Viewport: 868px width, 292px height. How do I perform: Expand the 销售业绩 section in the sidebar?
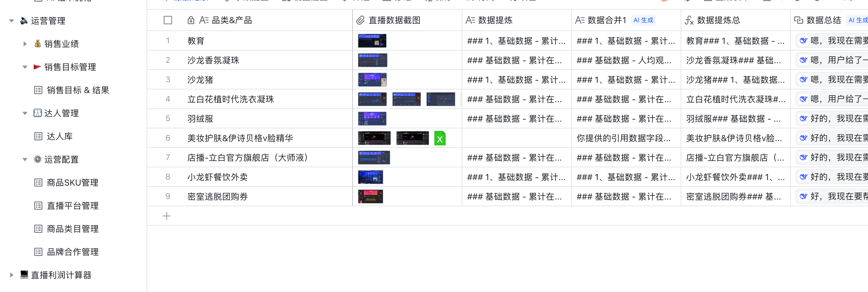(x=25, y=43)
